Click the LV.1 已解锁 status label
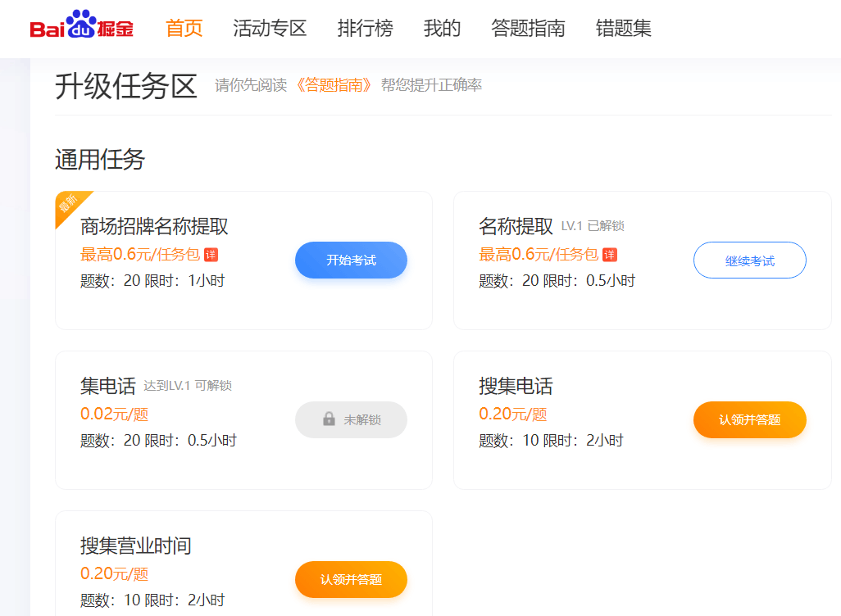The width and height of the screenshot is (841, 616). pyautogui.click(x=593, y=226)
